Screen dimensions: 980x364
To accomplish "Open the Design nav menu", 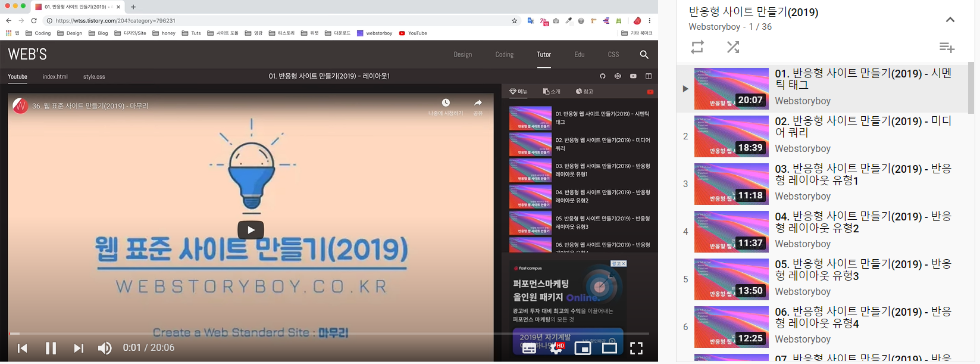I will (463, 54).
